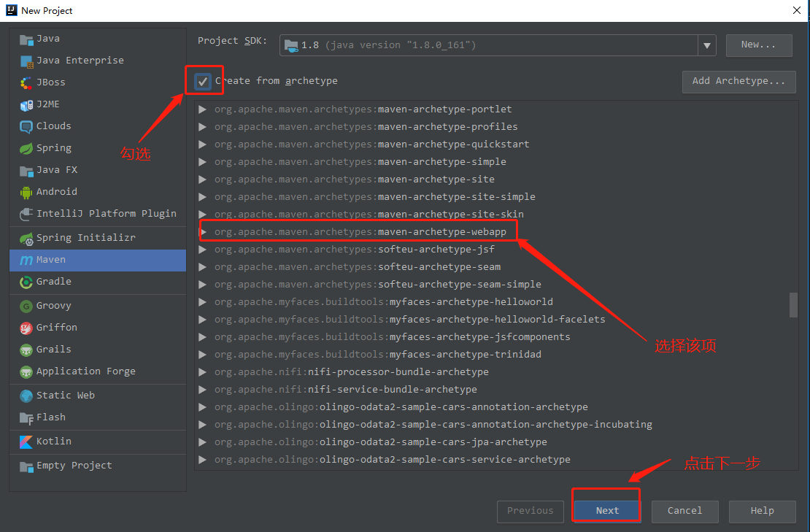
Task: Click Add Archetype... button
Action: coord(738,82)
